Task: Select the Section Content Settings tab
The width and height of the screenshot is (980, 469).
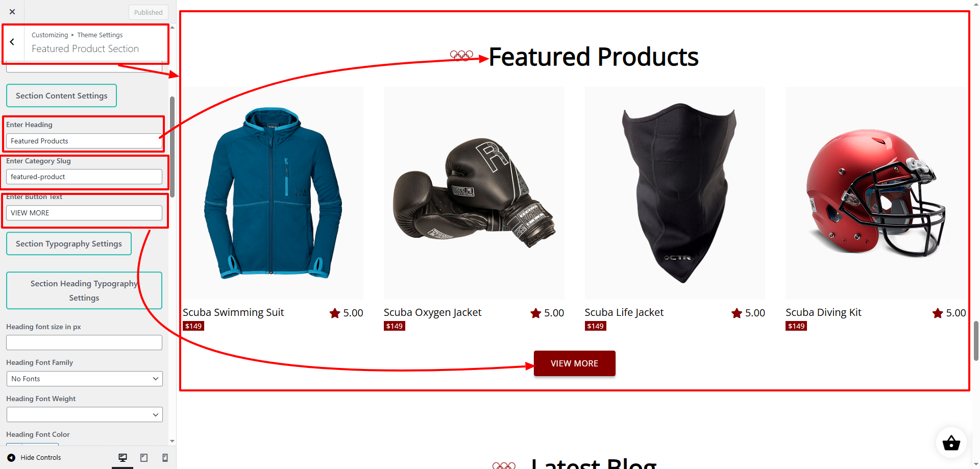Action: pyautogui.click(x=61, y=95)
